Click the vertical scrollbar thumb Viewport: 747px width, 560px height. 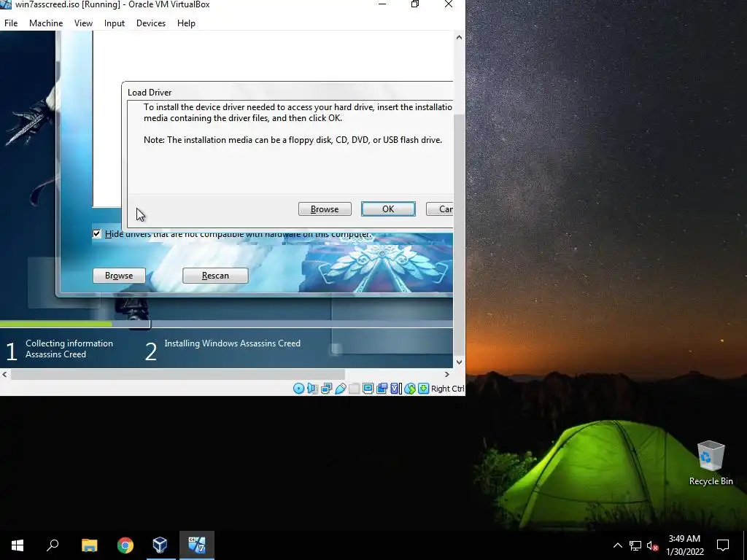click(x=460, y=236)
